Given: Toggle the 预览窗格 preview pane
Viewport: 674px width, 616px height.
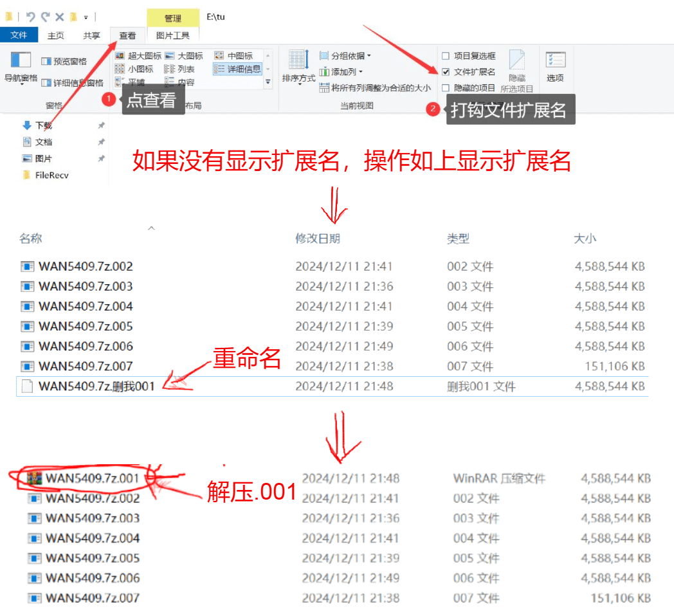Looking at the screenshot, I should coord(64,61).
